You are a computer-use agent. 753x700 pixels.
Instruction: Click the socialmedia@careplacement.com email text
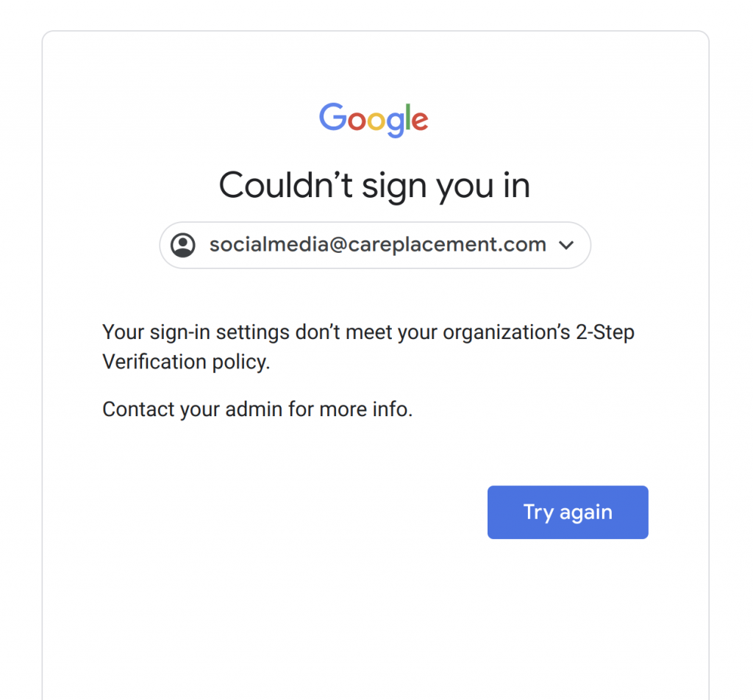pos(377,245)
